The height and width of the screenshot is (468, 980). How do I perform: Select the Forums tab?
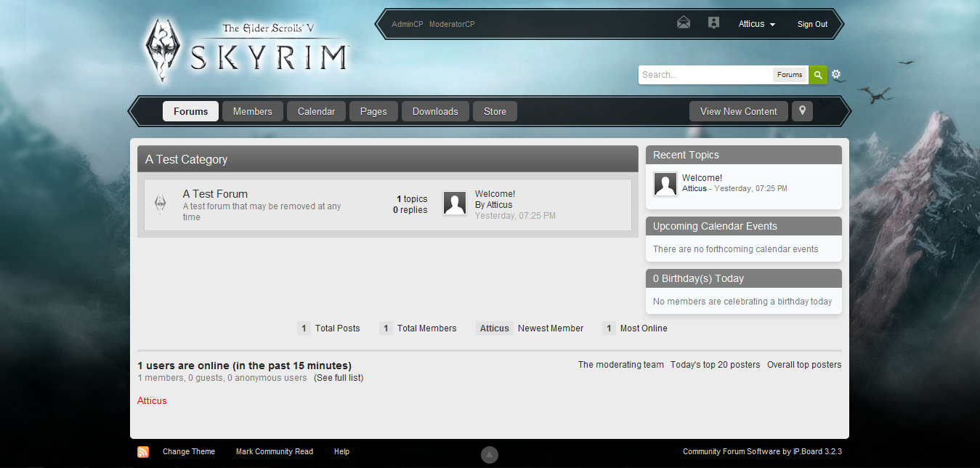coord(191,111)
